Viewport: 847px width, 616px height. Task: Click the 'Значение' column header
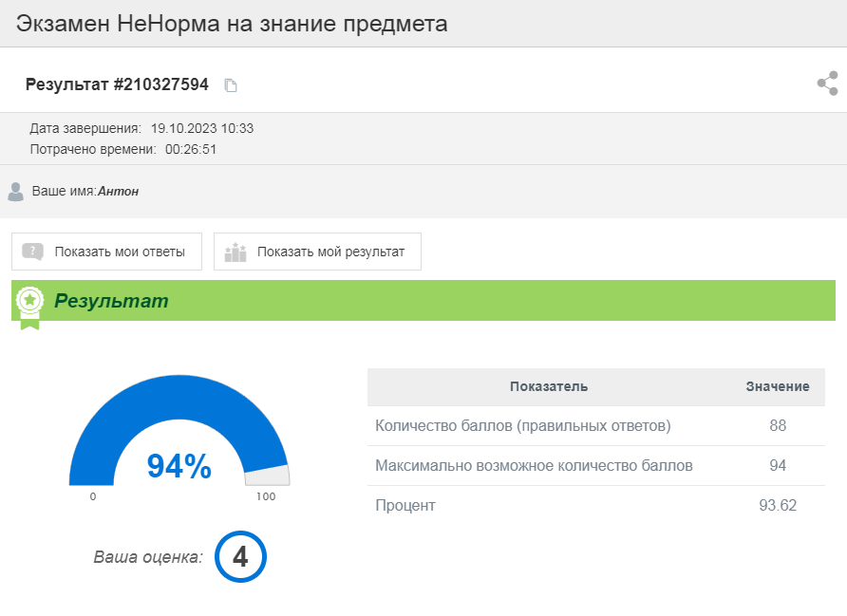click(x=777, y=386)
